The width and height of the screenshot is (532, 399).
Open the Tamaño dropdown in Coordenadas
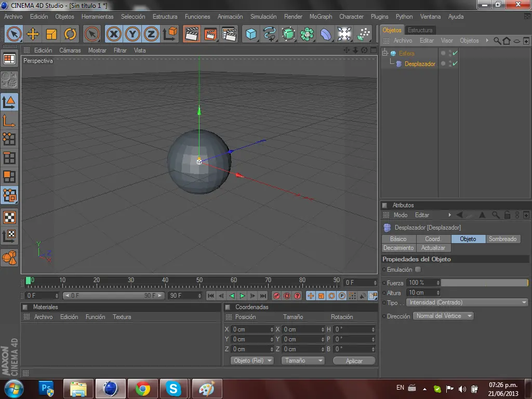[x=303, y=361]
